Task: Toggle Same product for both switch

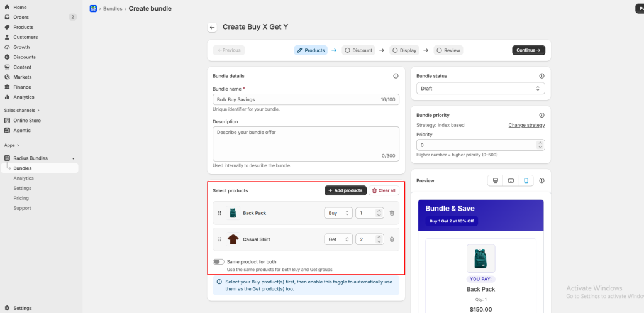Action: (x=218, y=261)
